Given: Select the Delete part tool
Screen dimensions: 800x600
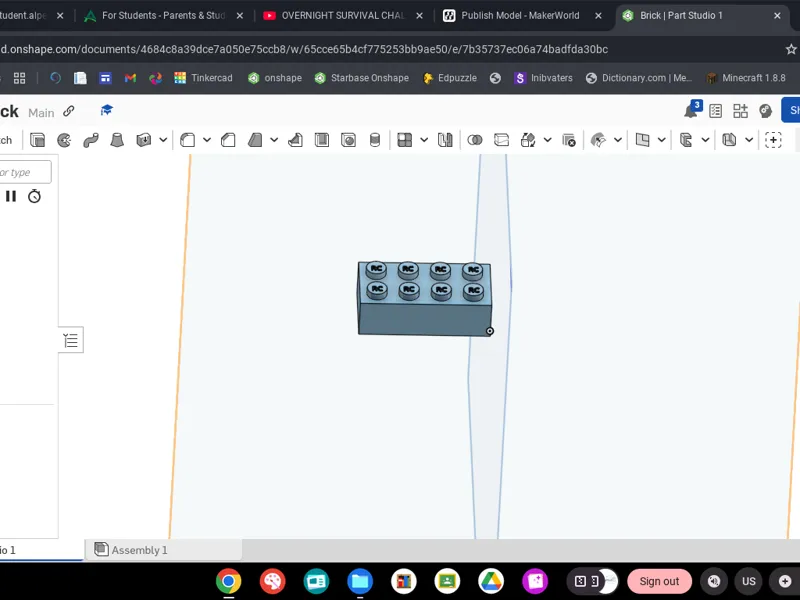Looking at the screenshot, I should click(569, 140).
